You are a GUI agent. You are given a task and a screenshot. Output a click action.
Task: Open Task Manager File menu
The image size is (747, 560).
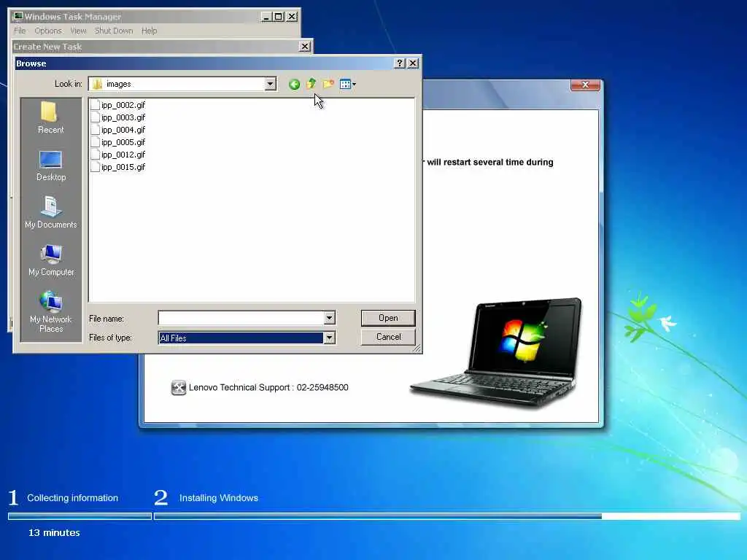click(20, 31)
